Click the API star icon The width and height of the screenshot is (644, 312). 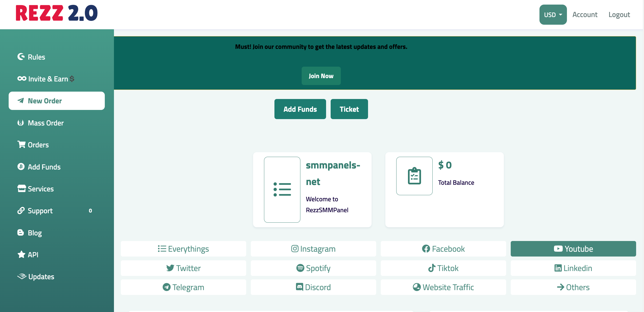pos(21,254)
